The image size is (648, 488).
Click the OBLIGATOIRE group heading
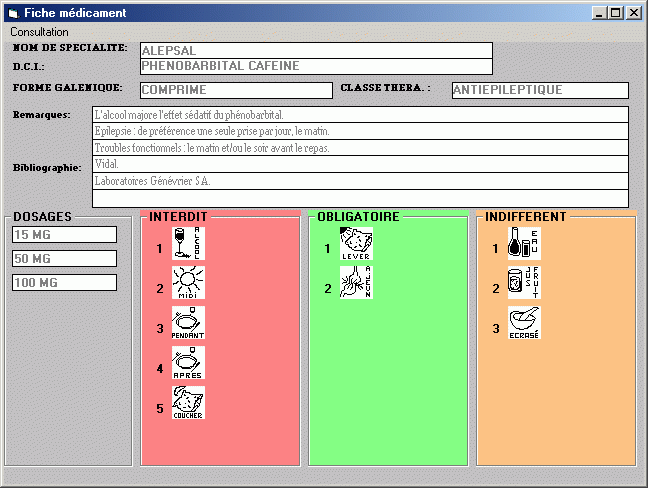[358, 217]
